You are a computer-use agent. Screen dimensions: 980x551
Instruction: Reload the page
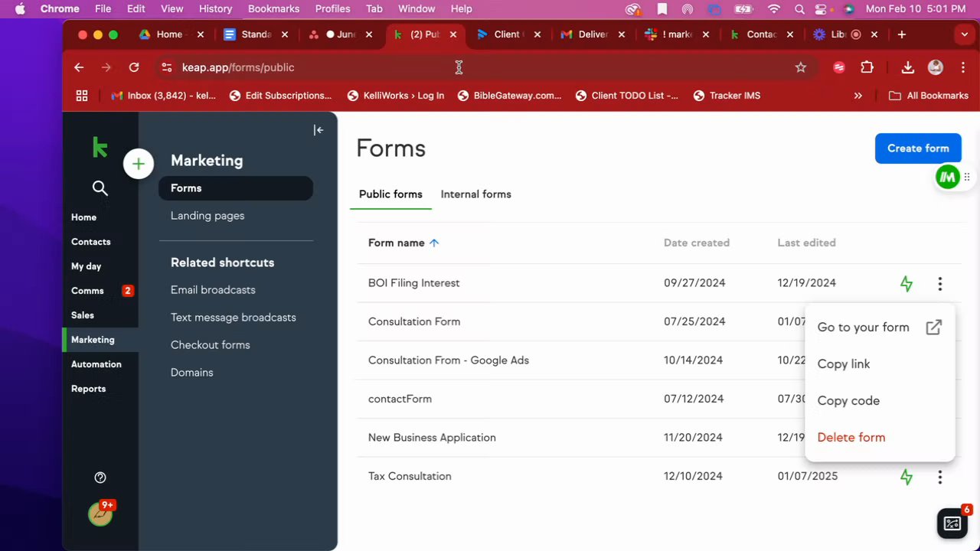click(x=134, y=67)
